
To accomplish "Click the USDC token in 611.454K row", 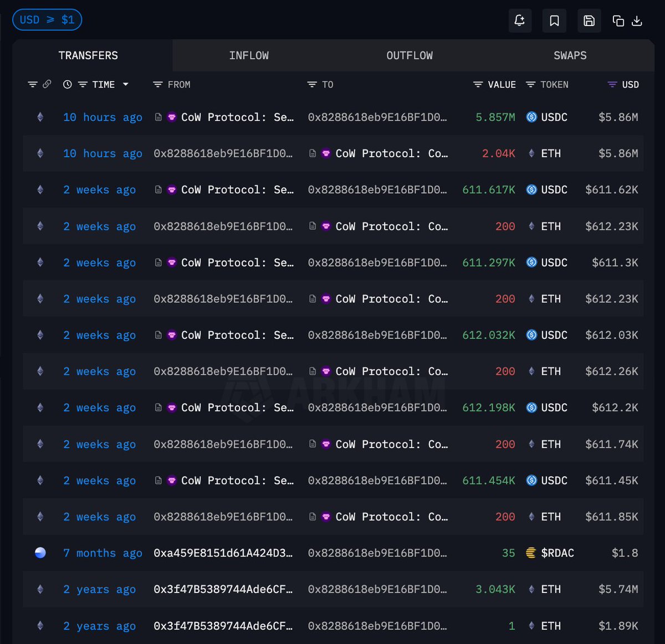I will 546,481.
